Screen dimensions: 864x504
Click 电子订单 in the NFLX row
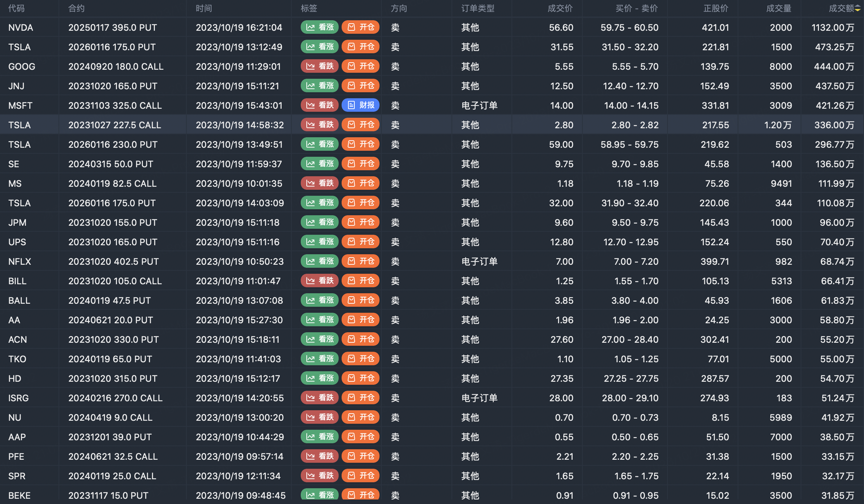(x=479, y=261)
